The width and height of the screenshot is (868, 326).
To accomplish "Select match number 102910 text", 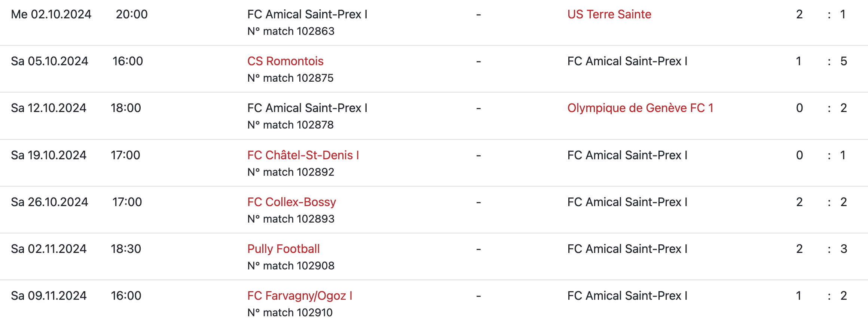I will (x=290, y=313).
